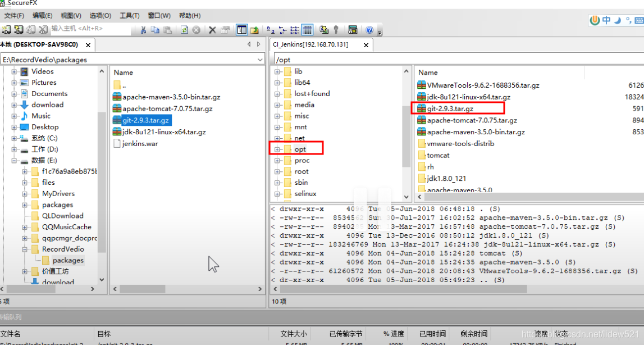
Task: Open the 选项(O) menu
Action: (x=100, y=16)
